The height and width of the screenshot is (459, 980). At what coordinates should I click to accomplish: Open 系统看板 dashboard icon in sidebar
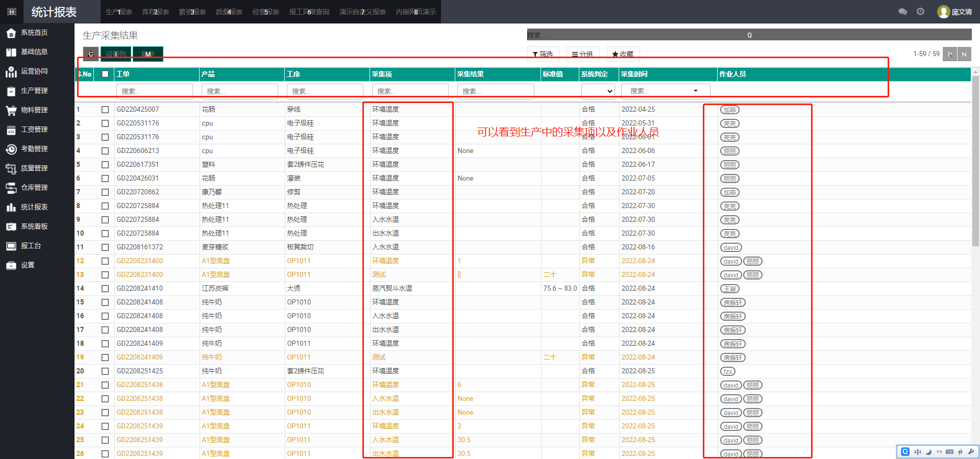11,226
